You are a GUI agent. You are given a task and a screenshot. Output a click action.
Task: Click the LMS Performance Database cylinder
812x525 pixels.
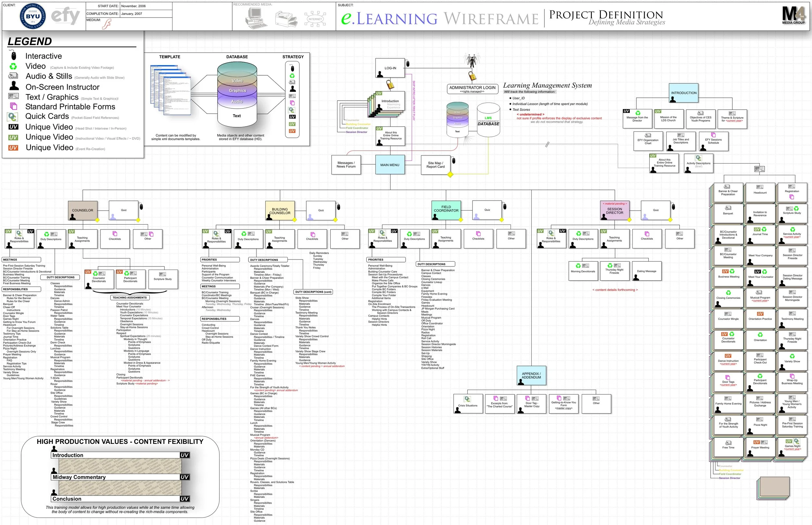click(x=488, y=120)
